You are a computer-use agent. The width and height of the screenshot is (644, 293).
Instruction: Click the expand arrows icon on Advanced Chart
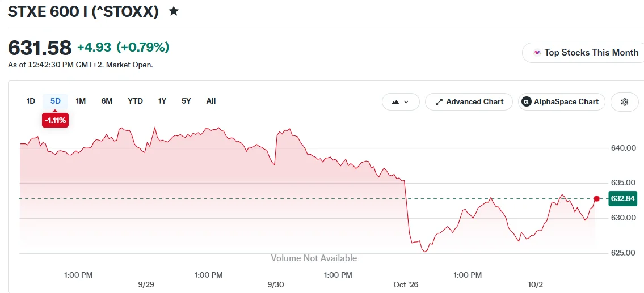(439, 102)
